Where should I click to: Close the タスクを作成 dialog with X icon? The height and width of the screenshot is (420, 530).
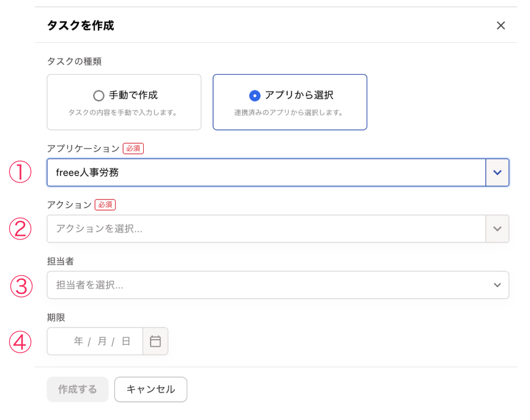tap(501, 25)
